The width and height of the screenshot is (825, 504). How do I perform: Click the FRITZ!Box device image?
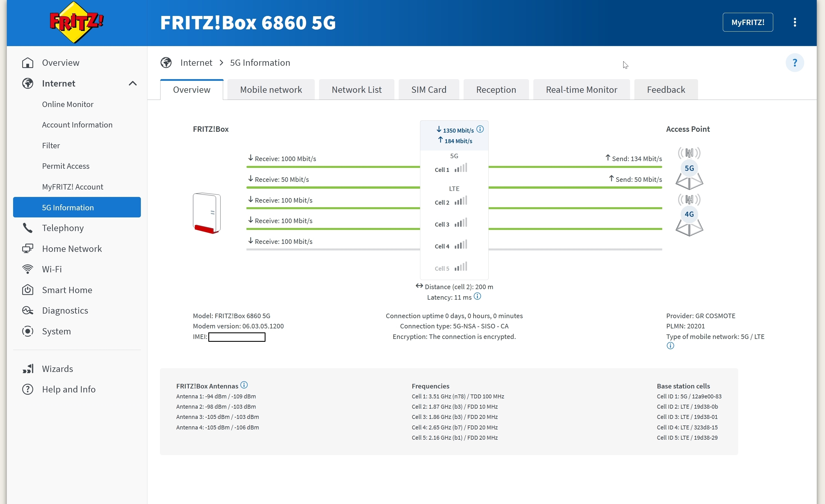207,213
